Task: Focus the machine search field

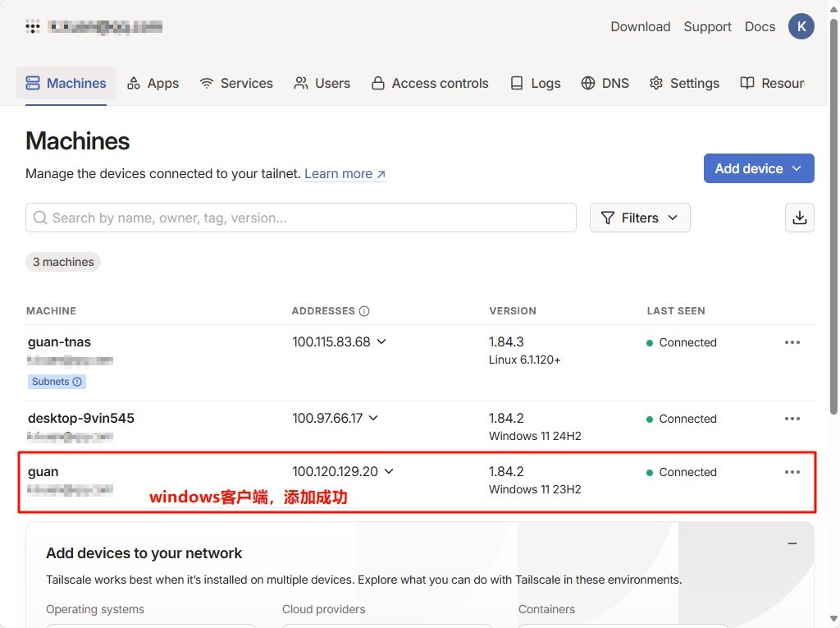Action: [300, 218]
